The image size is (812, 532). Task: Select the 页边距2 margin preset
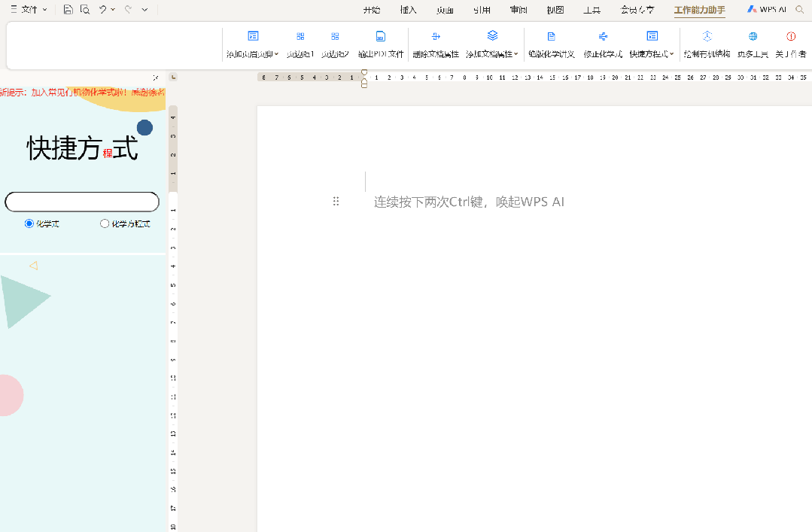335,37
